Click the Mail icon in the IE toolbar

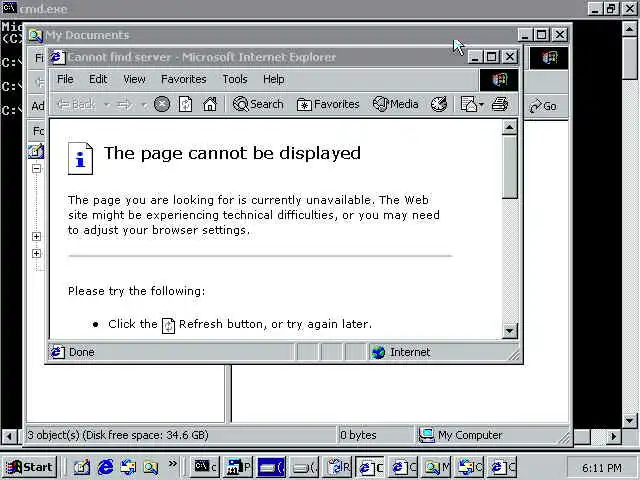click(469, 104)
